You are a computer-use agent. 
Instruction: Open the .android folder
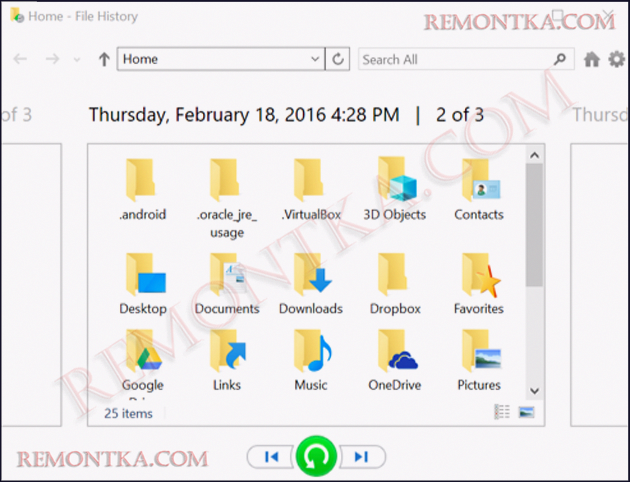point(142,190)
